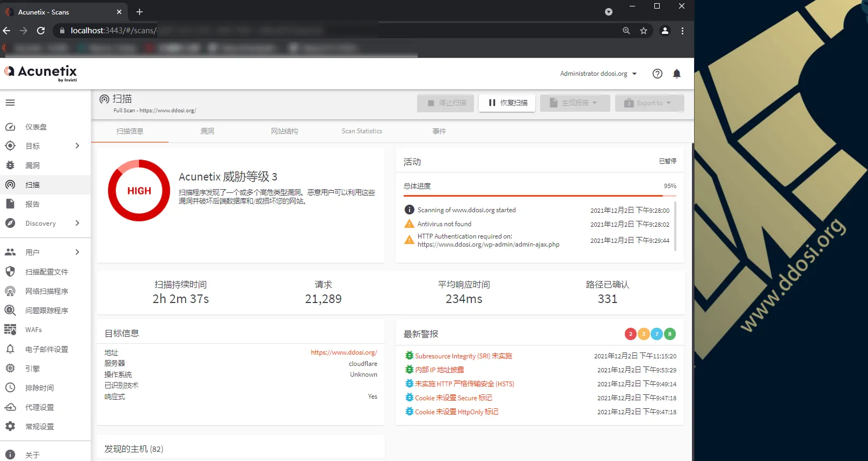Click the green informational count badge
This screenshot has width=868, height=461.
click(x=669, y=334)
